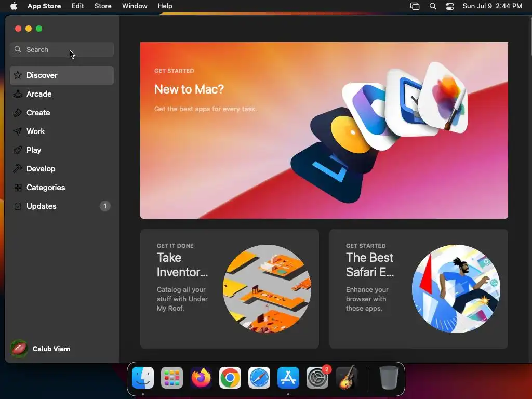Click the Updates count badge

coord(105,206)
